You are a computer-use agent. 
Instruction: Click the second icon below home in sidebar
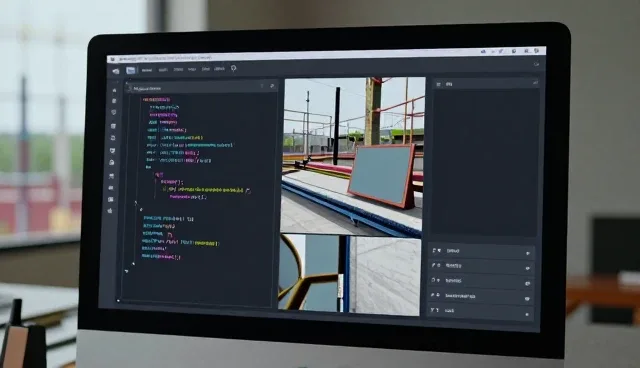(114, 101)
